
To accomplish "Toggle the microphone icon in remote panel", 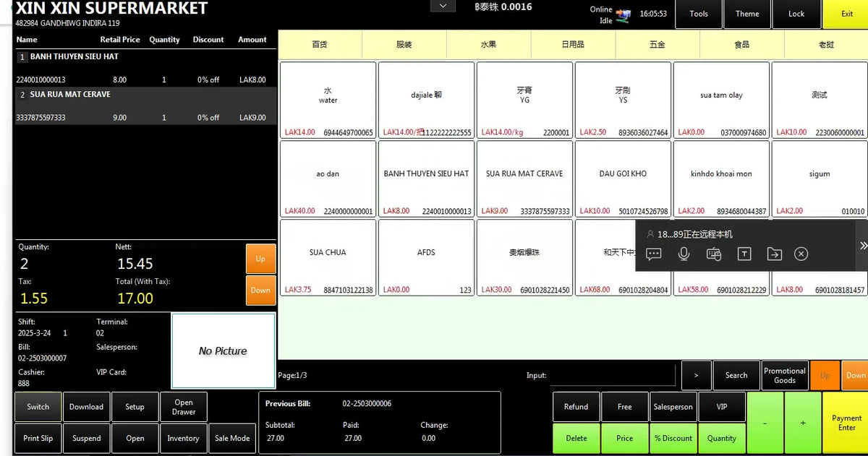I will click(684, 254).
